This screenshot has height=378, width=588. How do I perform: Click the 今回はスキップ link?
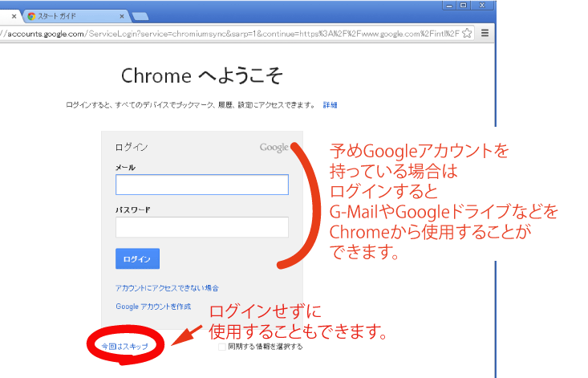click(124, 347)
